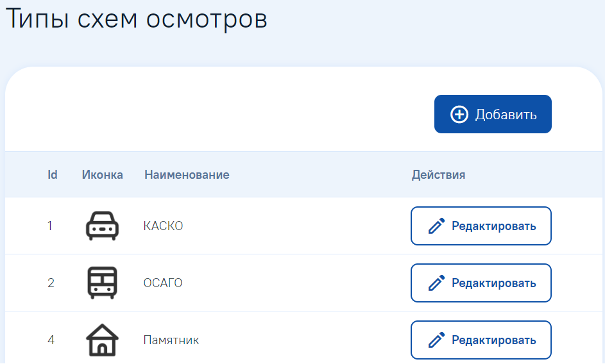Select the ОСАГО name text
The height and width of the screenshot is (364, 605).
163,283
